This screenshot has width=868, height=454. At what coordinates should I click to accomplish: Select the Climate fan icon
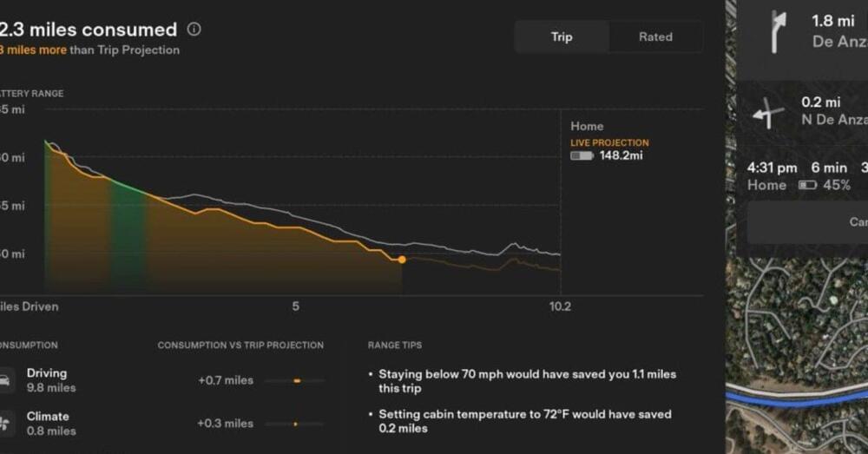tap(5, 423)
